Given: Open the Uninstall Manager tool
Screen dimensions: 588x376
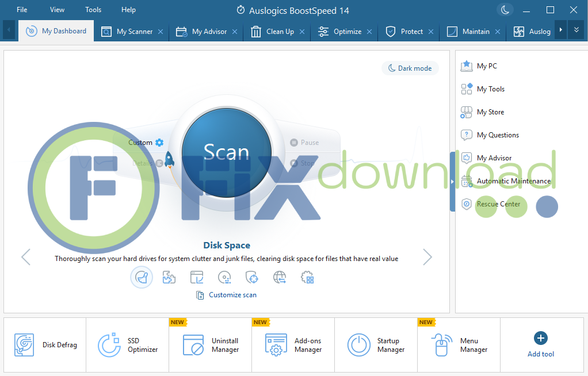Looking at the screenshot, I should click(x=210, y=345).
